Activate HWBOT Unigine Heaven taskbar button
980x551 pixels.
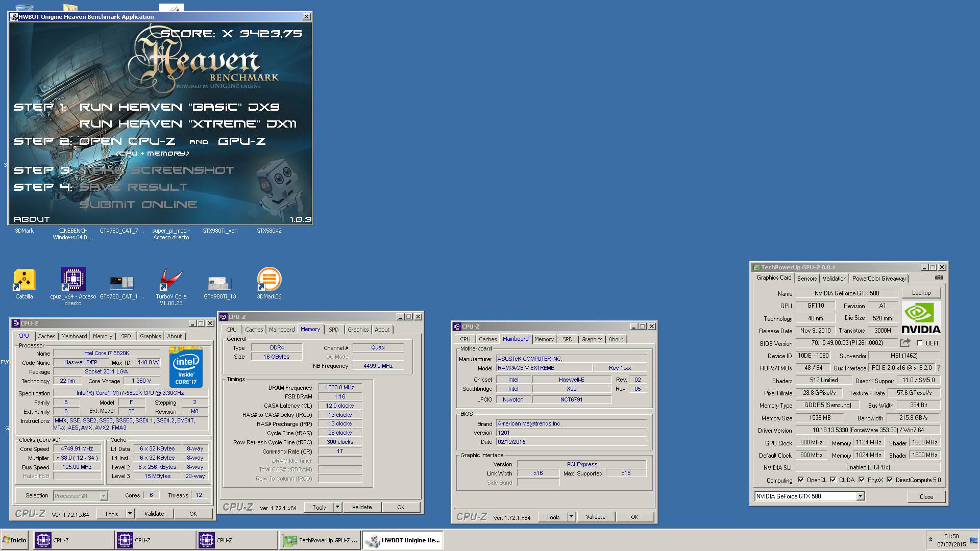[x=403, y=540]
